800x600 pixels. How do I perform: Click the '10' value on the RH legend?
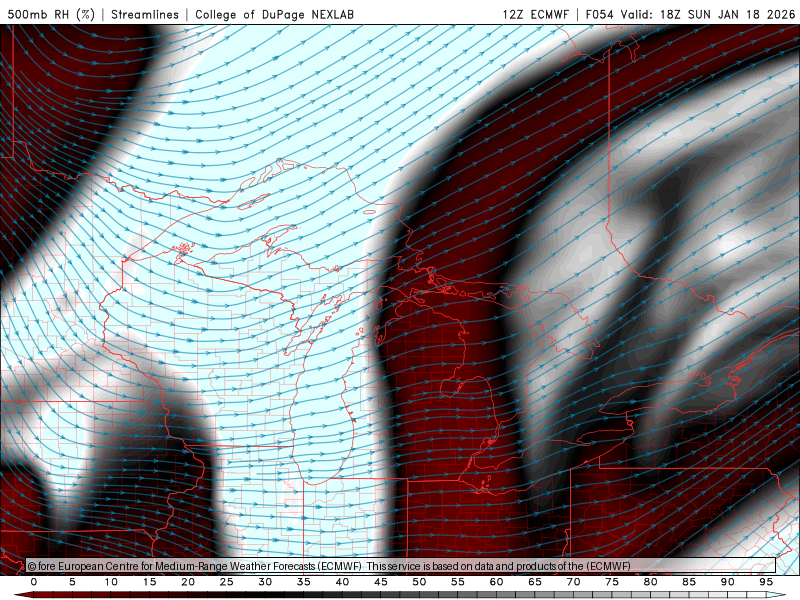click(111, 582)
